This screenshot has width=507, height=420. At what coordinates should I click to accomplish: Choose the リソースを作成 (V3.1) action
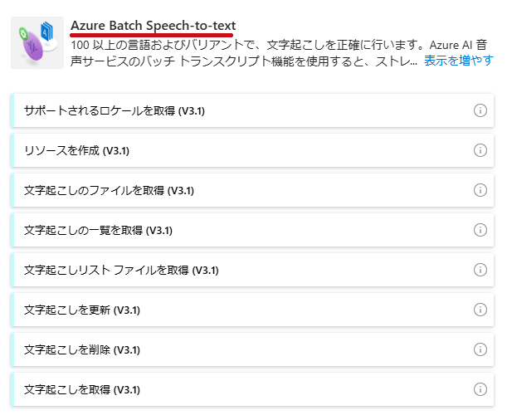click(252, 150)
